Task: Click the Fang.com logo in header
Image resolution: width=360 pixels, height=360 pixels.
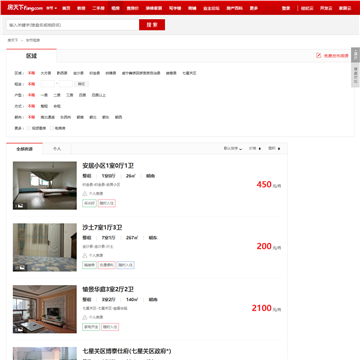Action: click(x=25, y=8)
